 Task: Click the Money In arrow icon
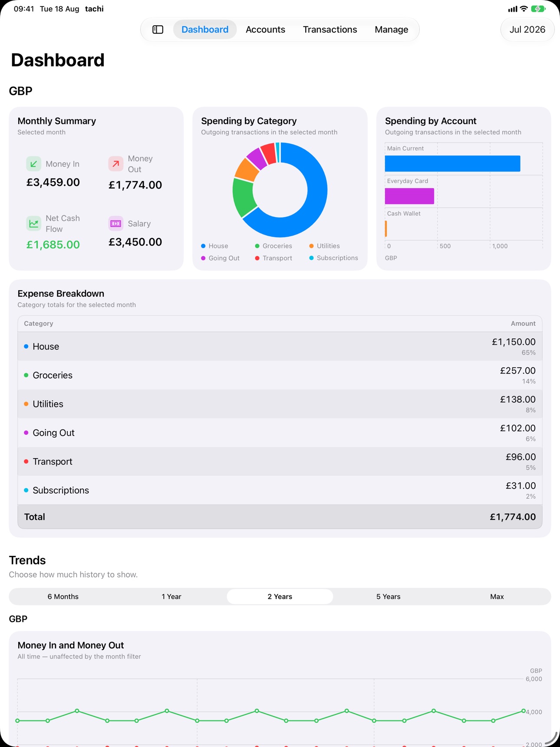pyautogui.click(x=33, y=164)
